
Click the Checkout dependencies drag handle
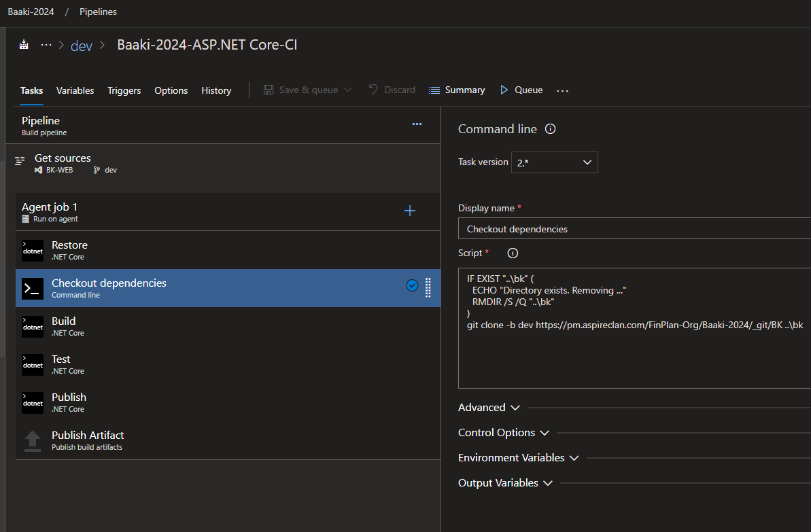click(x=428, y=287)
